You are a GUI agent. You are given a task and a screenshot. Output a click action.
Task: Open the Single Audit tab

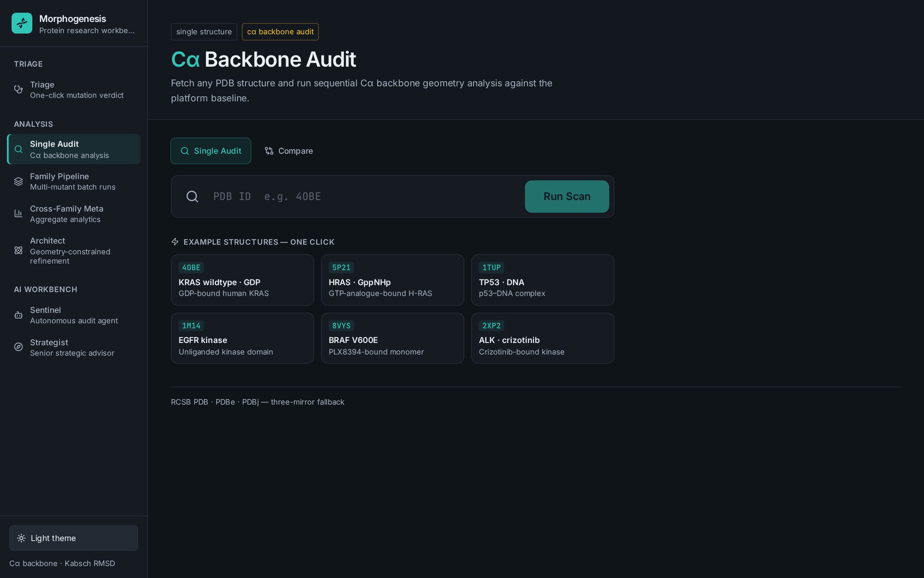[211, 151]
